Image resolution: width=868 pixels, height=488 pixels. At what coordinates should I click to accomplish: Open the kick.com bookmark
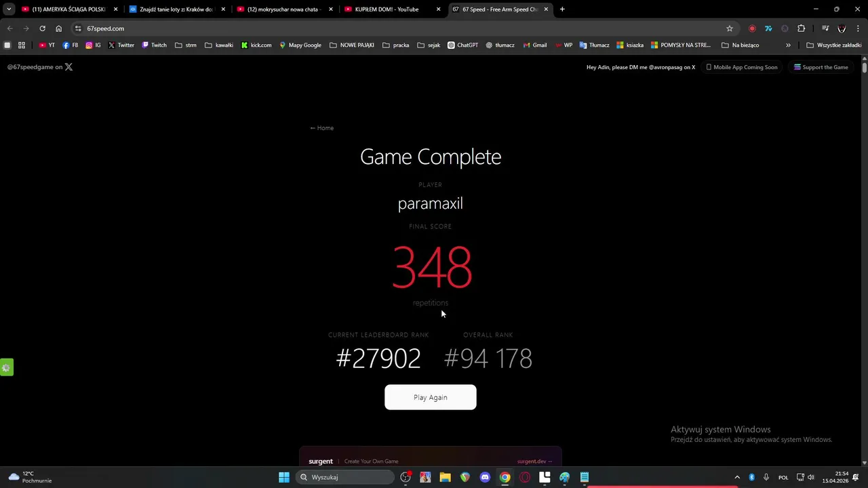coord(256,45)
